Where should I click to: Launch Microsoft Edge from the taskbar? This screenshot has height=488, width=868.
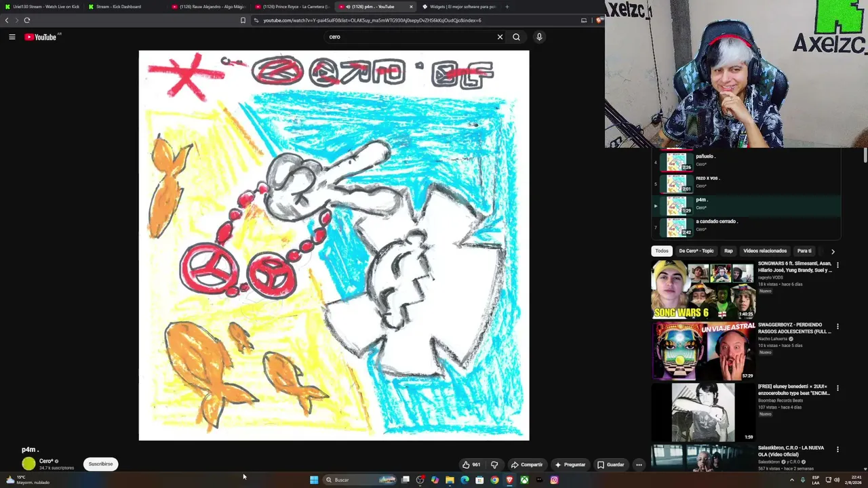(x=465, y=480)
